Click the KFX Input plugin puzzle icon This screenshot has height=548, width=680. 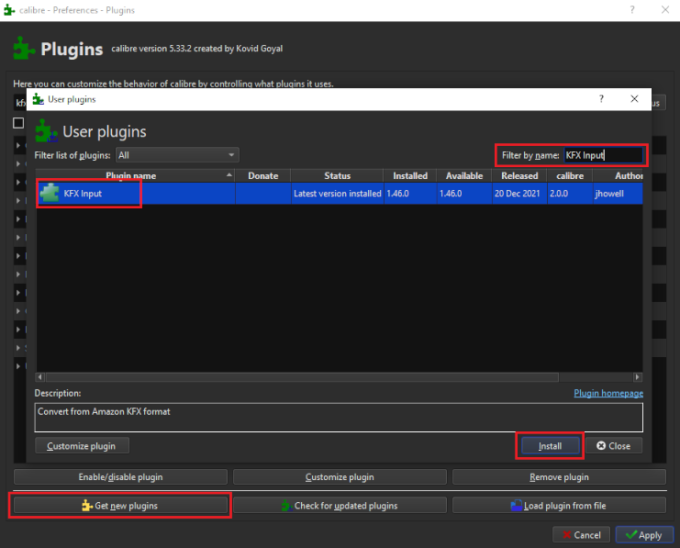click(x=49, y=193)
